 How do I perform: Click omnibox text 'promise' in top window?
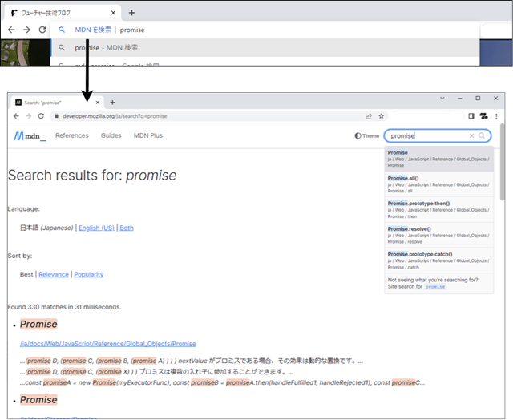(x=132, y=30)
